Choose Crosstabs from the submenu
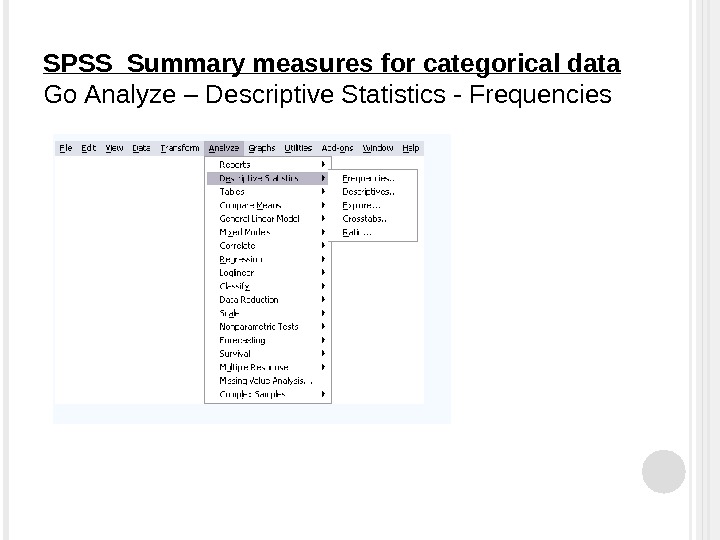This screenshot has width=720, height=540. point(365,218)
